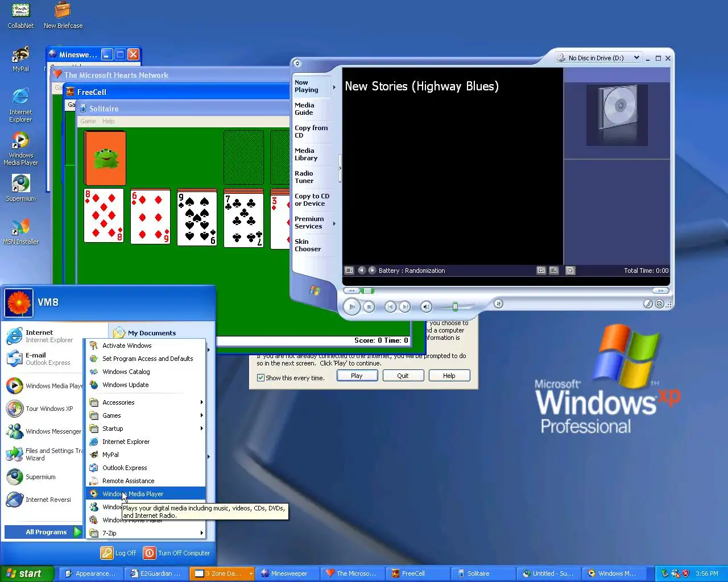Open Tour Windows XP in Start menu
The height and width of the screenshot is (582, 728).
tap(43, 409)
